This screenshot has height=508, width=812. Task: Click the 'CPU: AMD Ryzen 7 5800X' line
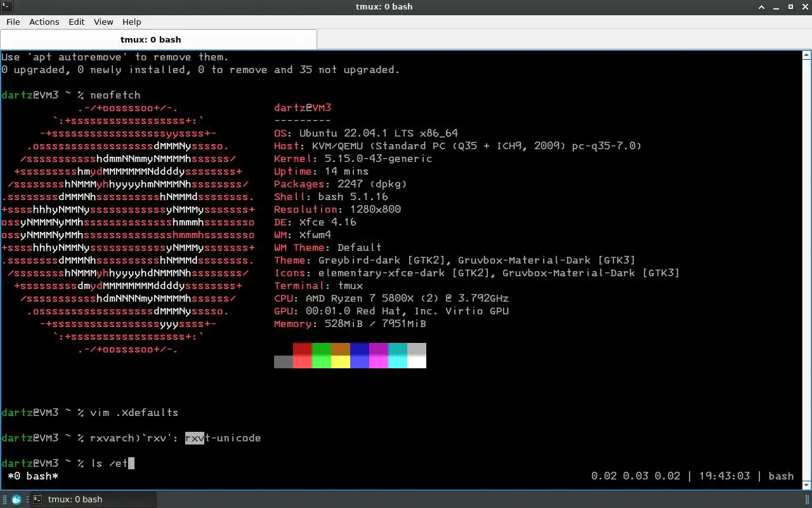click(391, 298)
